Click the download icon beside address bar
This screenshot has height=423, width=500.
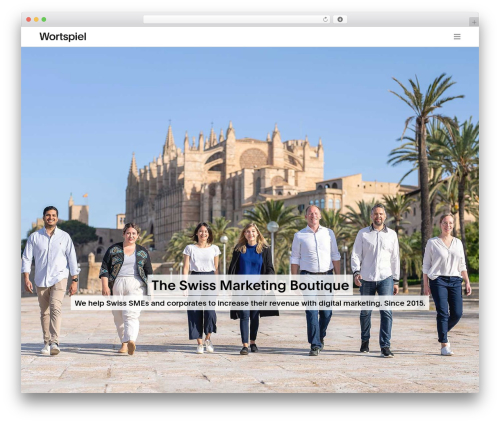pos(340,20)
